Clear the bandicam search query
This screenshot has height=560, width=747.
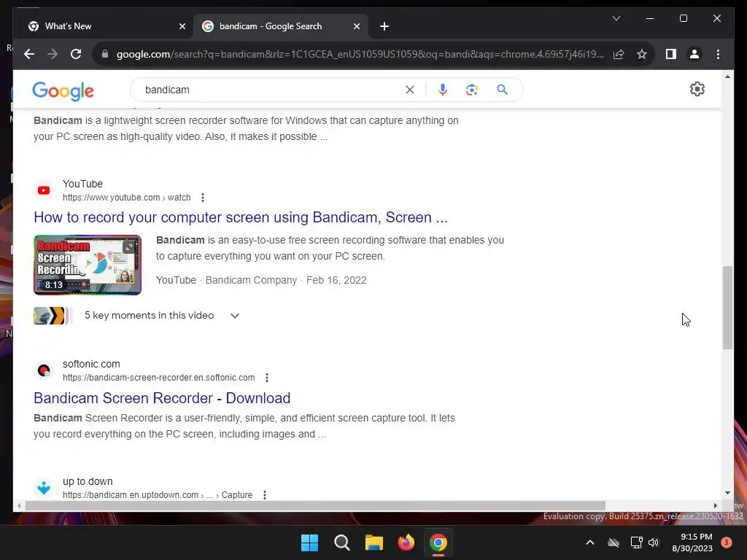pyautogui.click(x=410, y=90)
